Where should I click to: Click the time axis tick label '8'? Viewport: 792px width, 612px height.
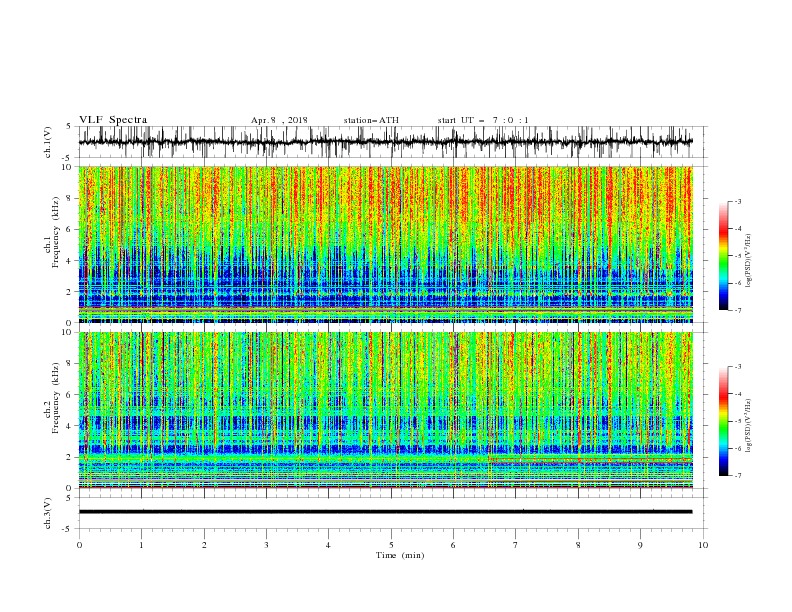tap(578, 545)
